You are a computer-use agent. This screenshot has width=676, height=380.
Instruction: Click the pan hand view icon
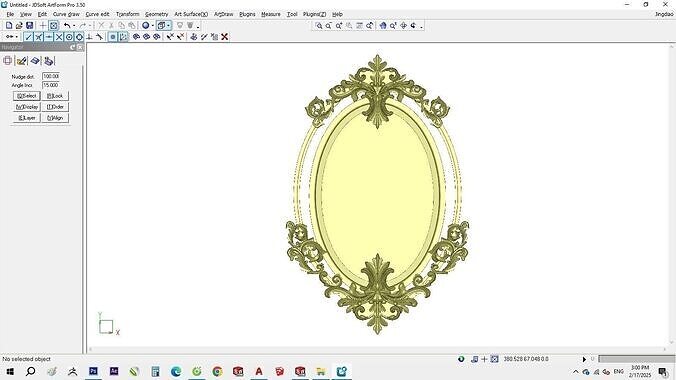383,26
